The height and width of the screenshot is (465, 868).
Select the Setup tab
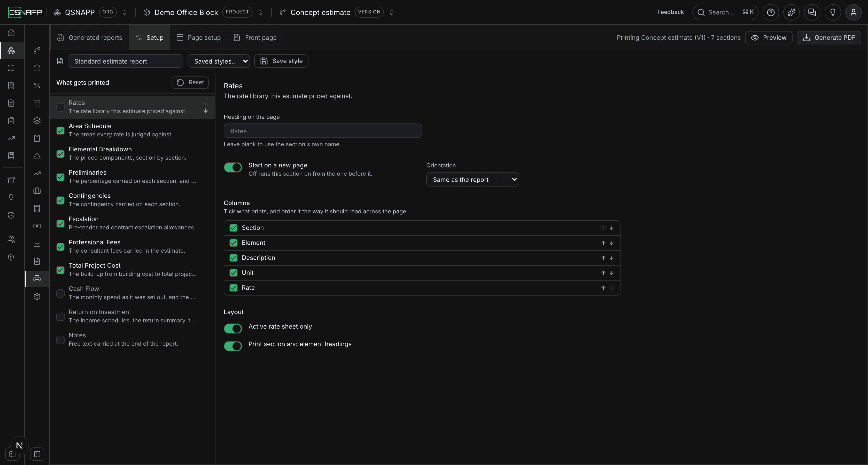(x=149, y=38)
